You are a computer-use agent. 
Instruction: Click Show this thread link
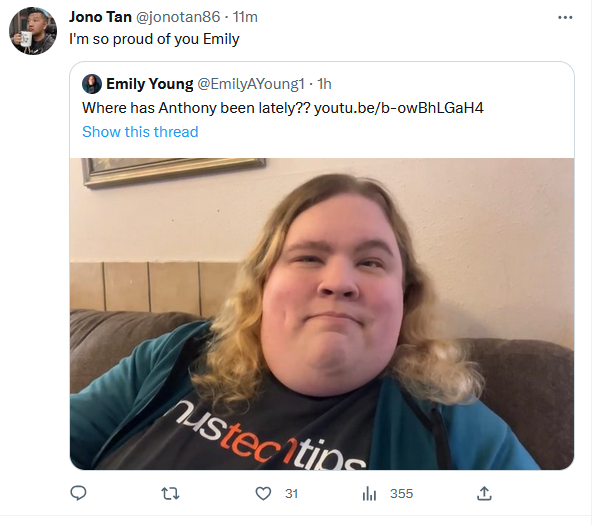(140, 132)
